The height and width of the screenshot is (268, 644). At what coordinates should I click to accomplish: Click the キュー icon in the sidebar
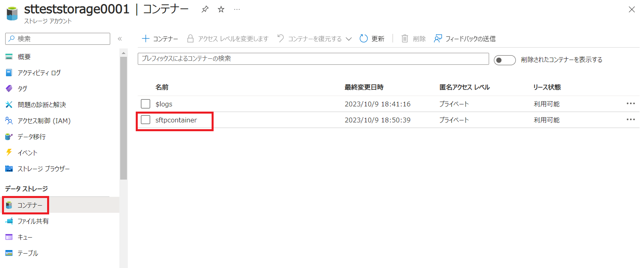[9, 237]
